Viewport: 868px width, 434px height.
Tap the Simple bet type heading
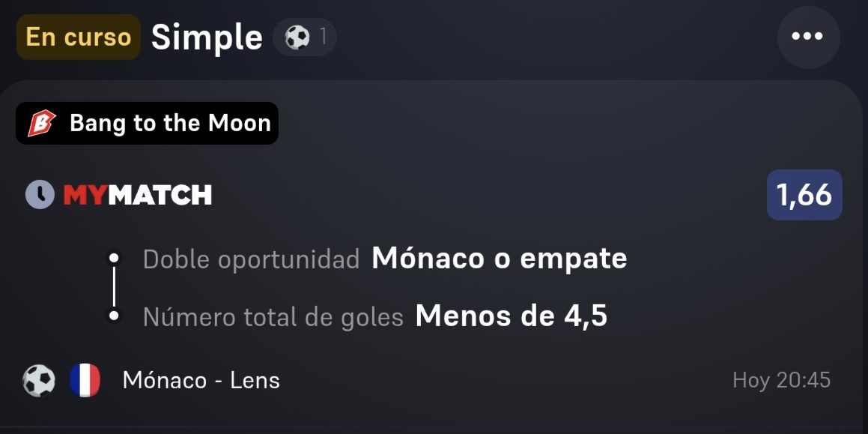207,37
